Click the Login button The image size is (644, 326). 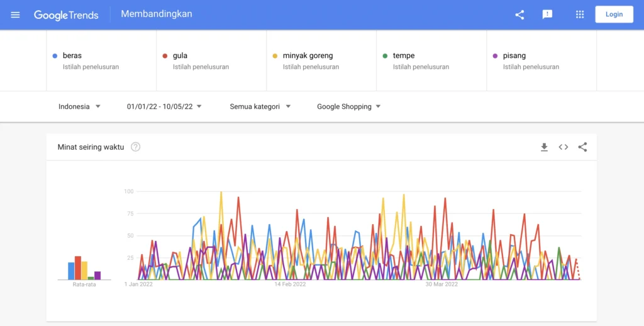point(614,14)
